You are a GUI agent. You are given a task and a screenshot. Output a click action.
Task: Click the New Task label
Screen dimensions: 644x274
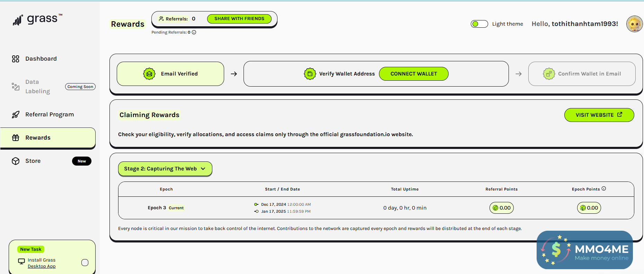pos(31,249)
